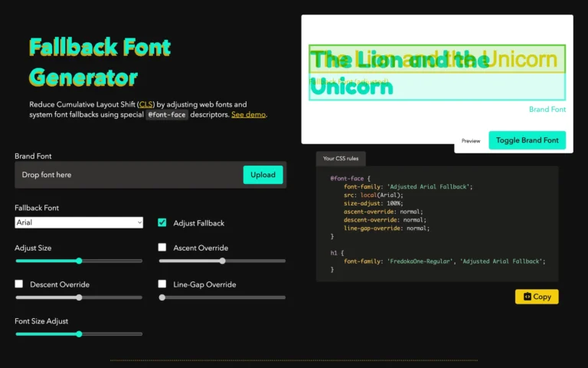Select the Your CSS rules tab
The width and height of the screenshot is (588, 368).
(341, 159)
